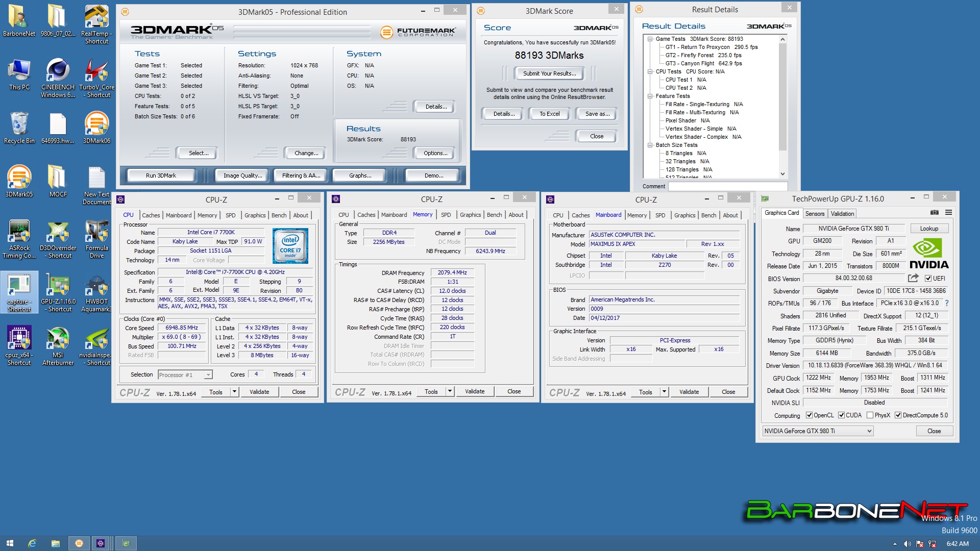Click the taskbar volume speaker icon
Viewport: 980px width, 551px height.
click(x=907, y=544)
